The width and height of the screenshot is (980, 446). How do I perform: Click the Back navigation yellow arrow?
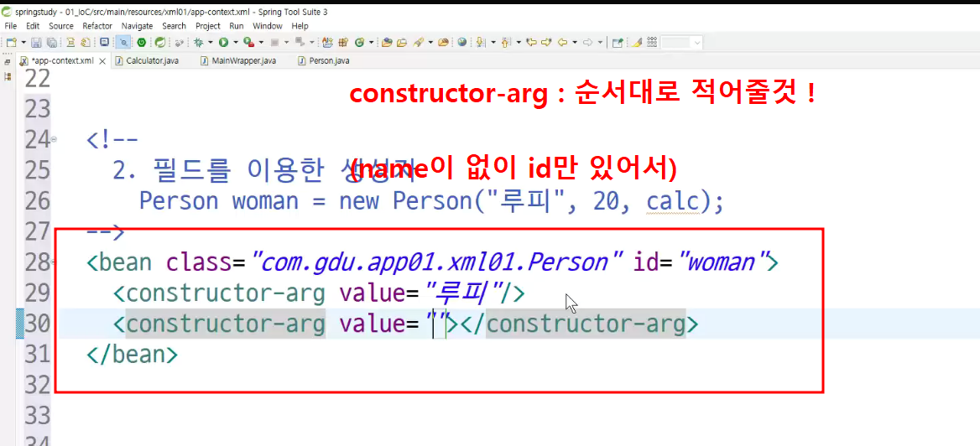(562, 43)
